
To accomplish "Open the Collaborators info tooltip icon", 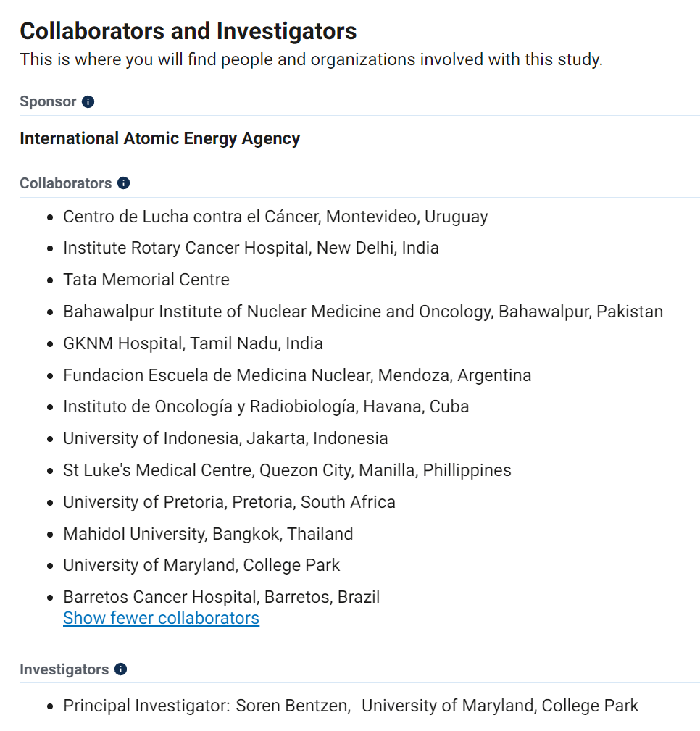I will [124, 183].
